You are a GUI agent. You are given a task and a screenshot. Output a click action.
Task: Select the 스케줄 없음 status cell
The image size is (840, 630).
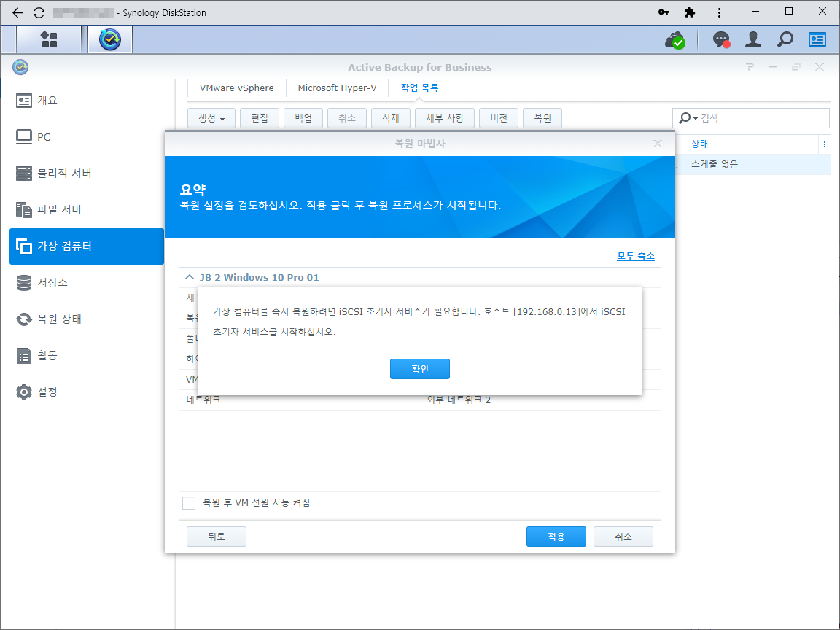[714, 165]
